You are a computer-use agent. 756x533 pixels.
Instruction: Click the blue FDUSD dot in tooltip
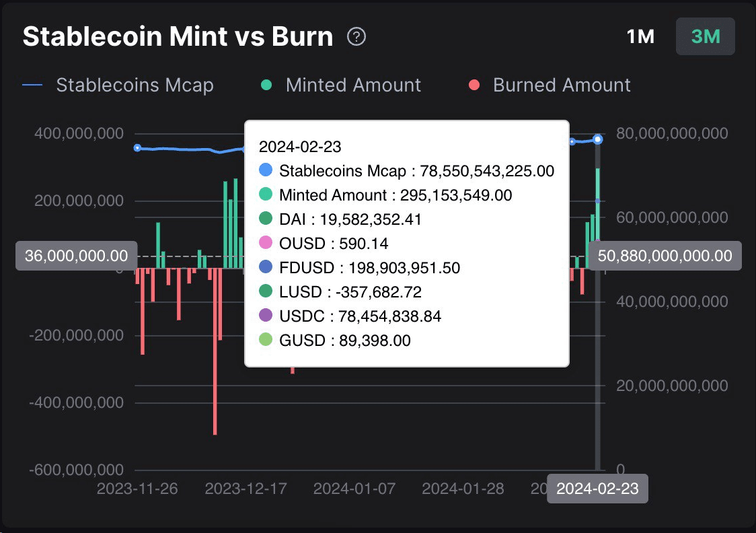click(x=266, y=267)
